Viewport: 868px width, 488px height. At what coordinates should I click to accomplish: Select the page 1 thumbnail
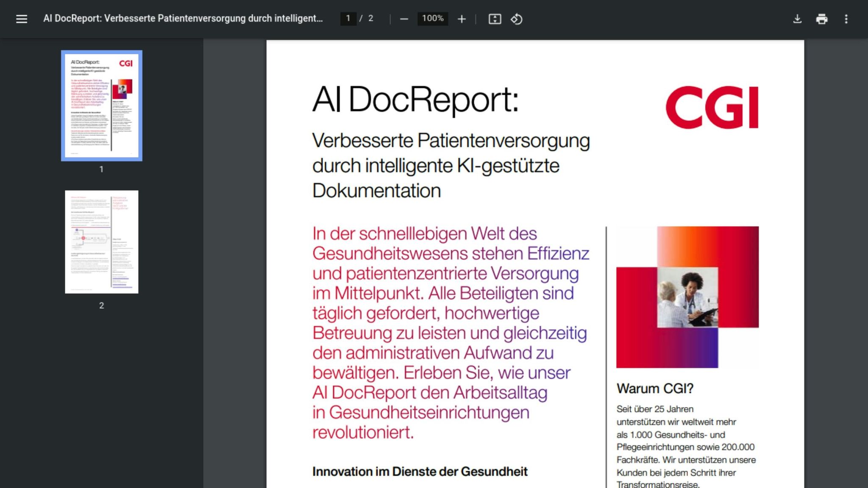pyautogui.click(x=101, y=105)
